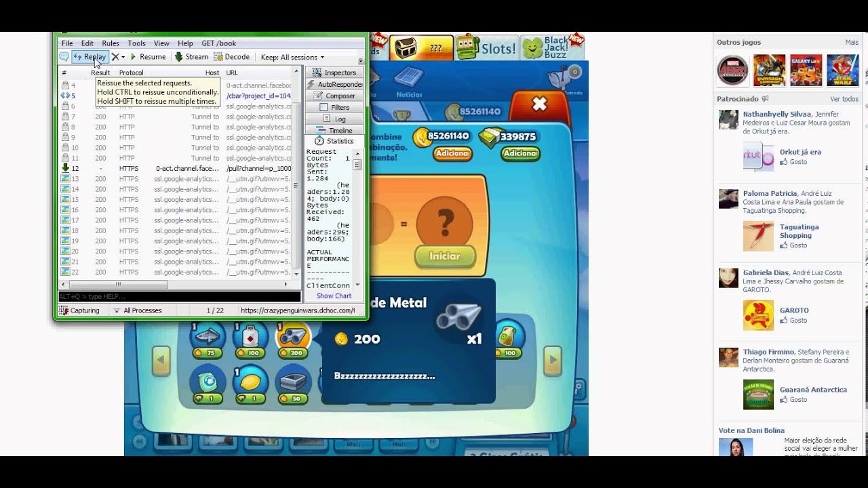
Task: Open the treasure chest ??? tab
Action: (421, 47)
